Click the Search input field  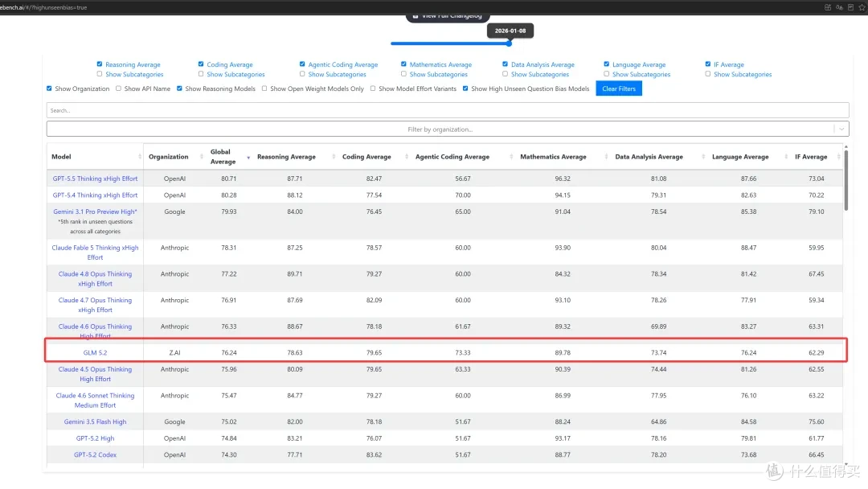[448, 110]
